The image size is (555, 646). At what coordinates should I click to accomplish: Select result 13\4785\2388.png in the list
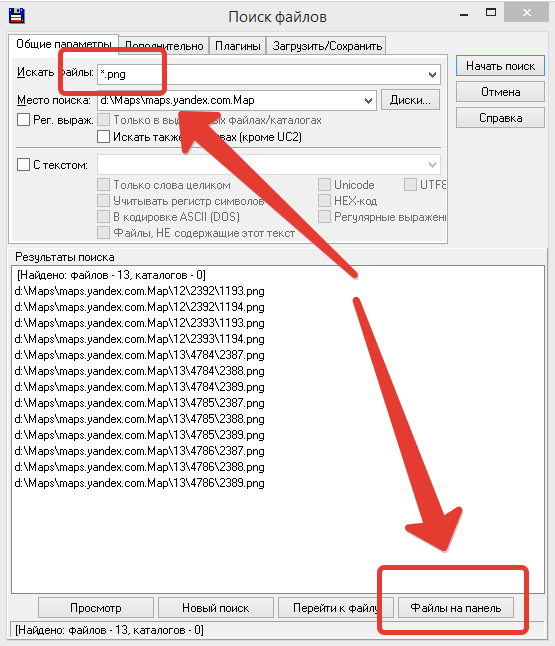click(x=139, y=419)
